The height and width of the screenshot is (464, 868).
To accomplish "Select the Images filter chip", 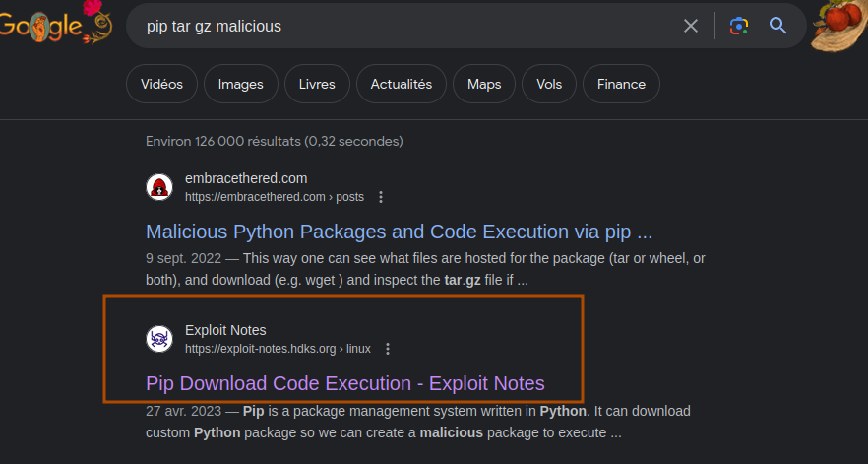I will [240, 84].
